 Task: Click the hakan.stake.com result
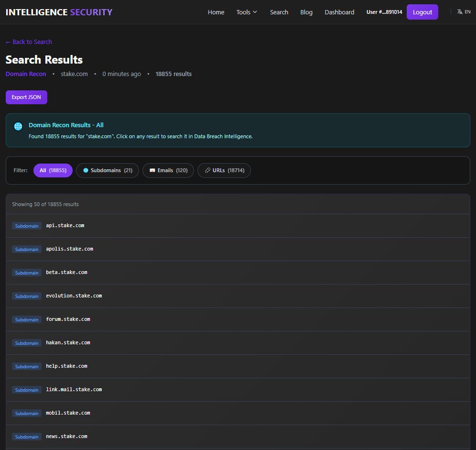(238, 343)
